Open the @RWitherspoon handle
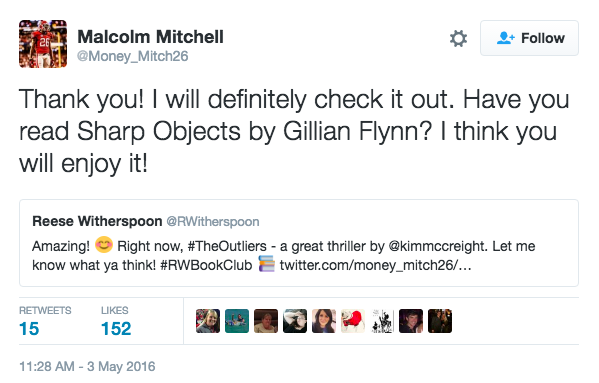The width and height of the screenshot is (599, 383). [213, 221]
